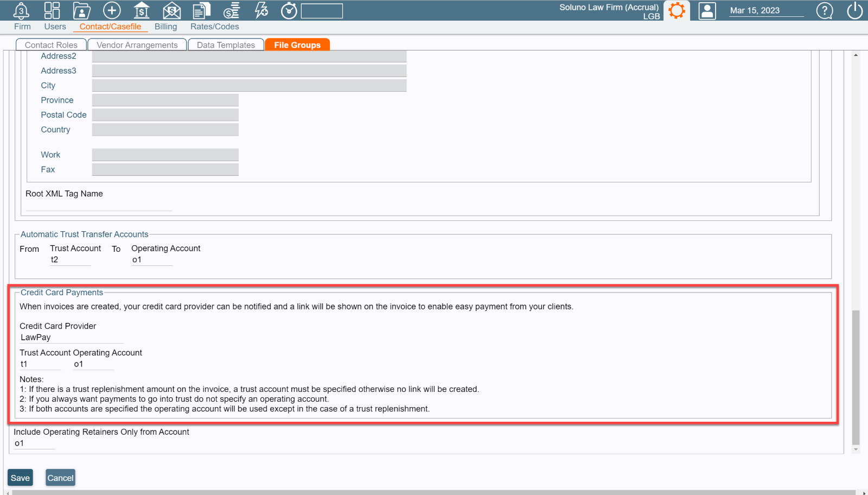The height and width of the screenshot is (495, 868).
Task: Open the dollar-list toolbar icon
Action: click(231, 10)
